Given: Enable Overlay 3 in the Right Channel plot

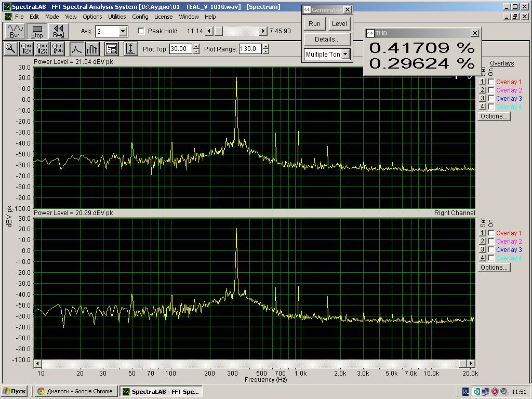Looking at the screenshot, I should point(491,250).
